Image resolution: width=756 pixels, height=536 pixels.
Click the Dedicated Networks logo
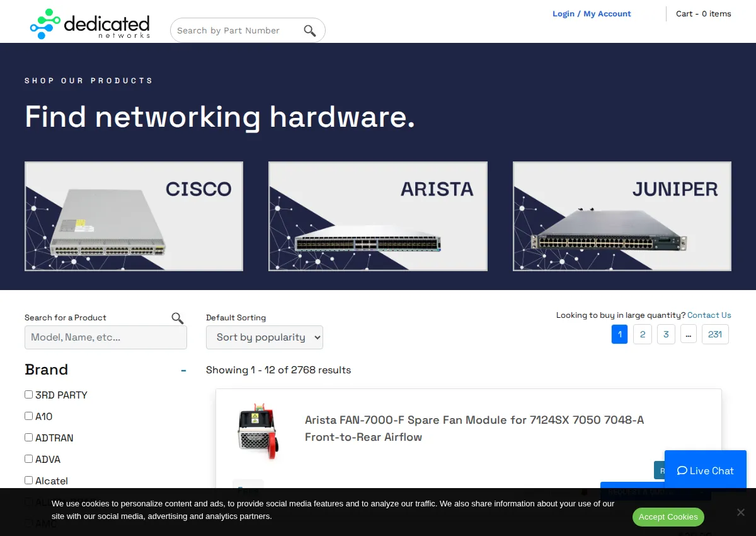[89, 24]
